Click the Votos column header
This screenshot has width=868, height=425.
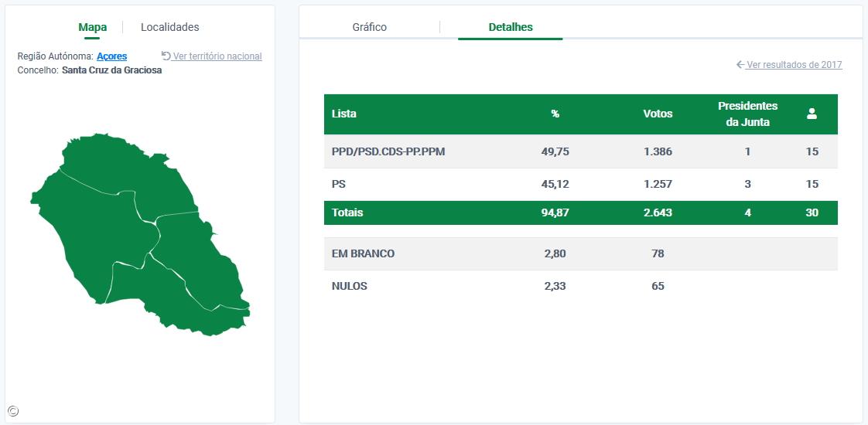[658, 114]
